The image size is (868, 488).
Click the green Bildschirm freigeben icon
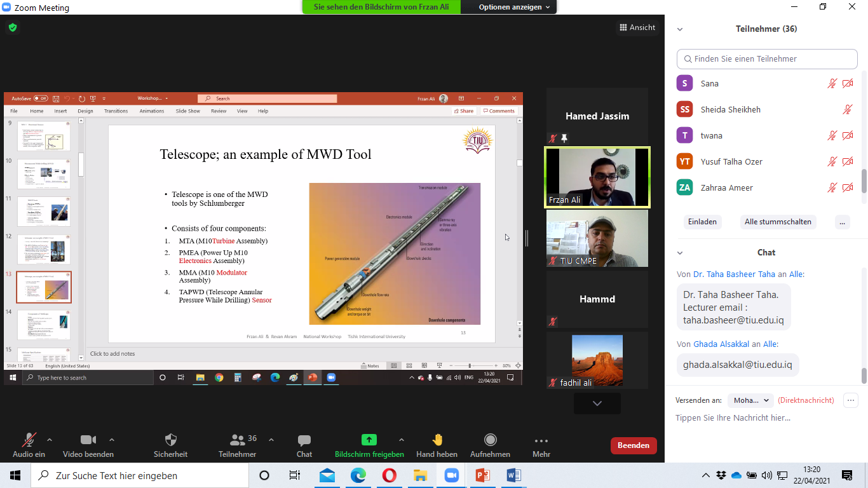[x=369, y=440]
